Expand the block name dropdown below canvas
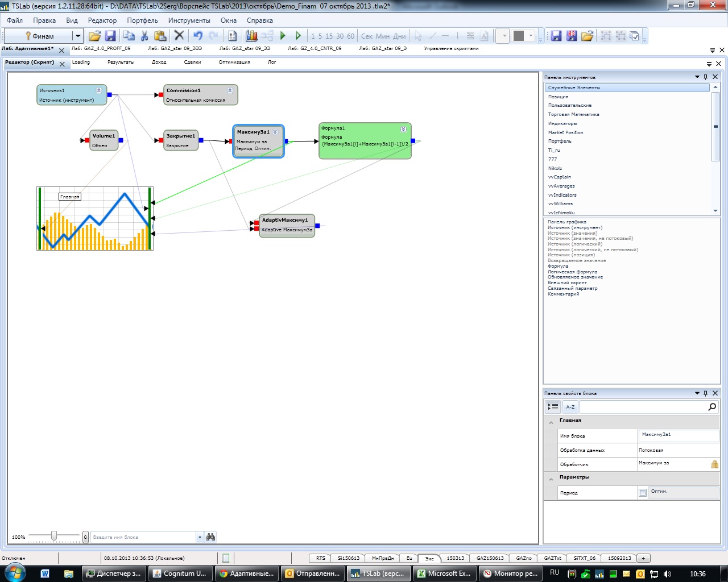This screenshot has height=582, width=728. [199, 537]
